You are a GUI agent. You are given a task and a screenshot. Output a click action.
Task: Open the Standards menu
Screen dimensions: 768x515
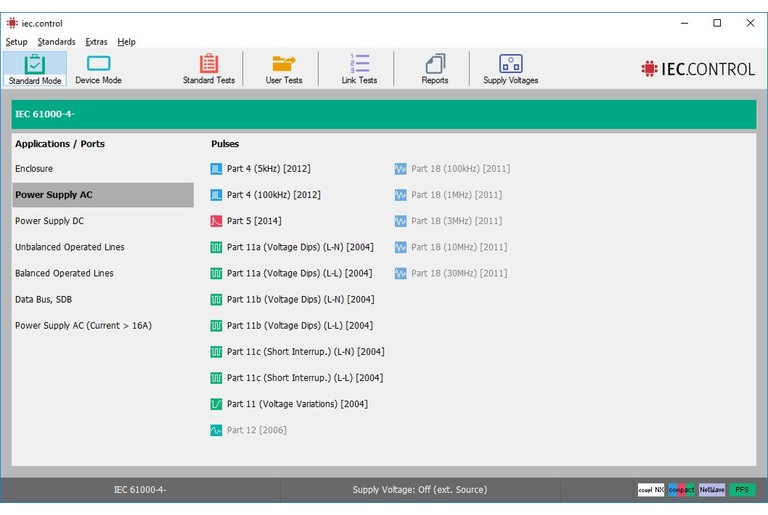pyautogui.click(x=56, y=42)
